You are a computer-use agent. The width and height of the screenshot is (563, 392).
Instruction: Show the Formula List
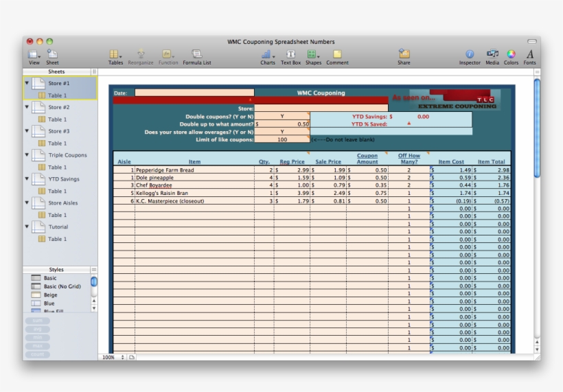(197, 57)
